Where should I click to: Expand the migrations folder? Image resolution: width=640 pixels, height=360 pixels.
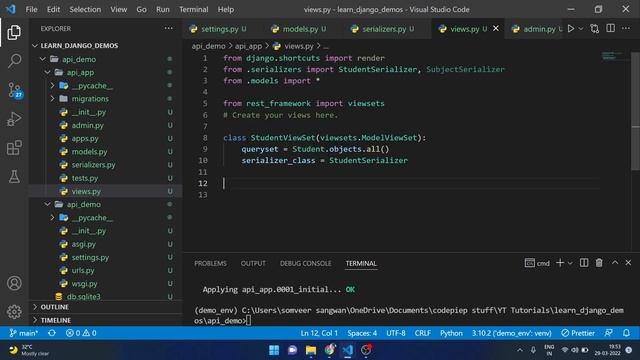coord(90,98)
